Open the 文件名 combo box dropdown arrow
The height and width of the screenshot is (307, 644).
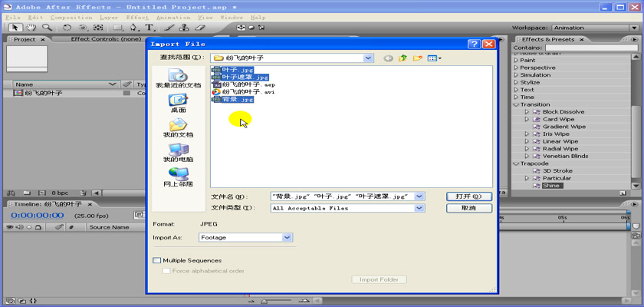419,196
